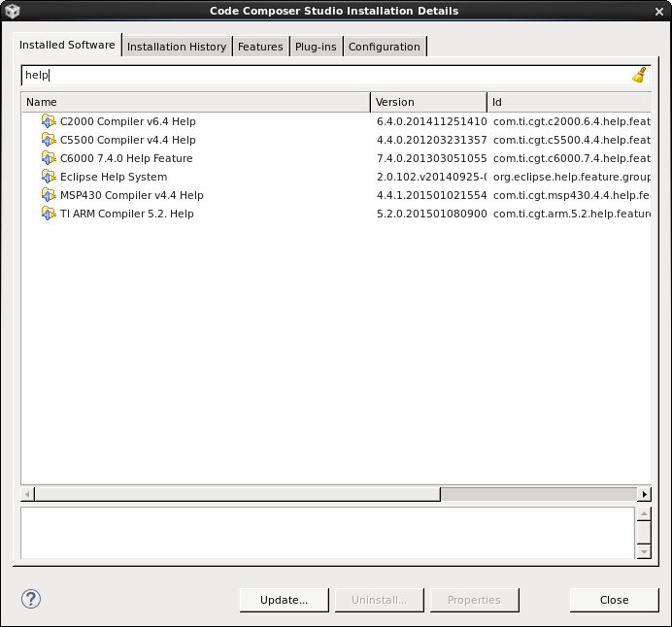Click version '4.4.1.201501021554'
This screenshot has height=627, width=672.
click(431, 195)
